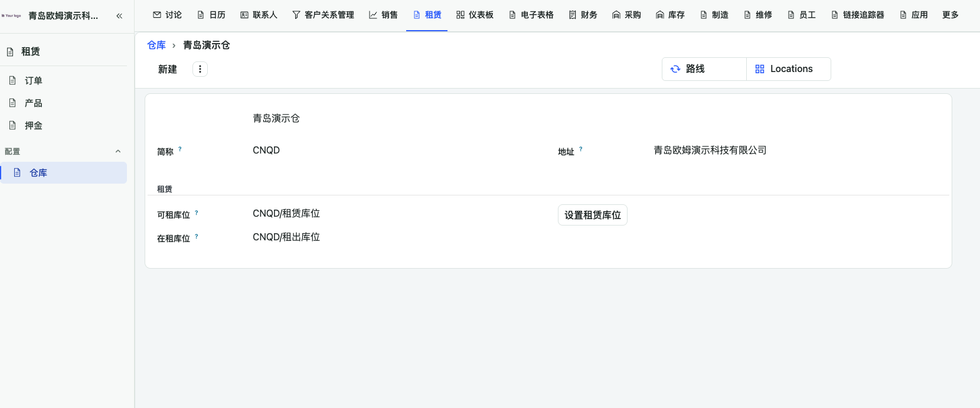Open the 讨论 menu
980x408 pixels.
pos(167,15)
